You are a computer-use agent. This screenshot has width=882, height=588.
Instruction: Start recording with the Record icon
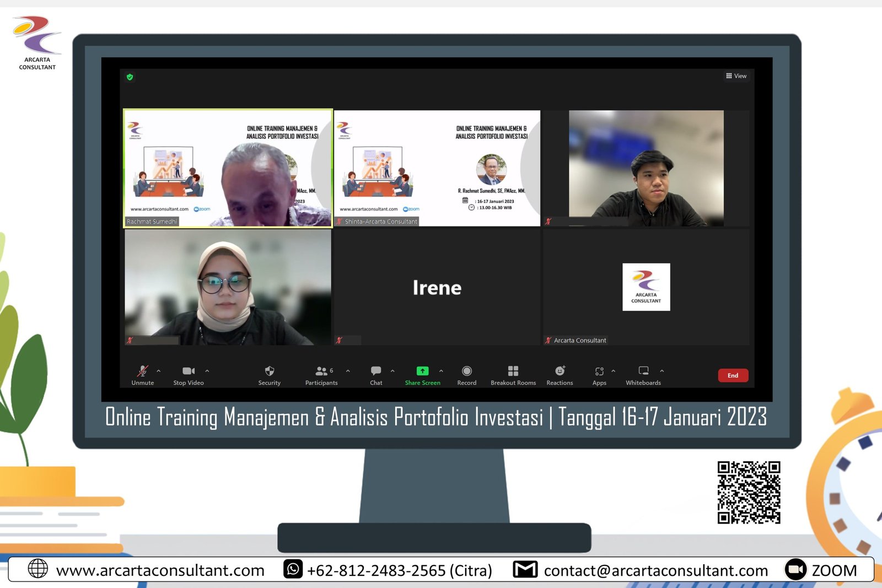pos(466,371)
